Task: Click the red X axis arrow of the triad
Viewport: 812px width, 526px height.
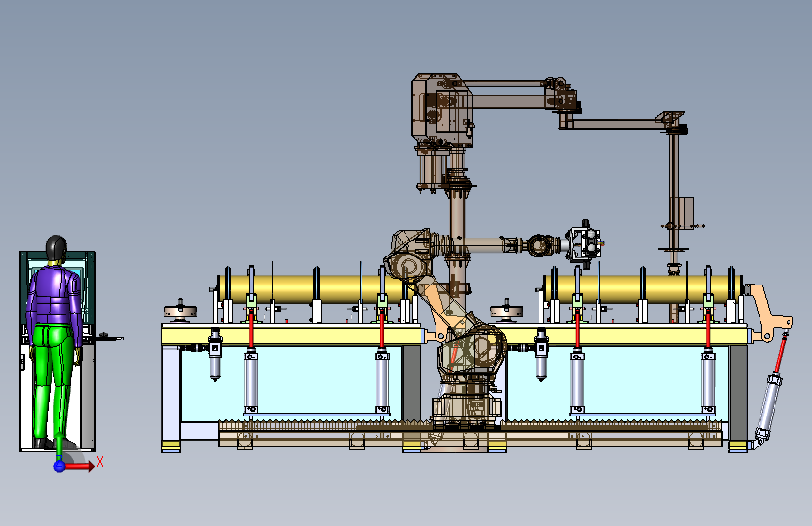Action: click(x=80, y=466)
